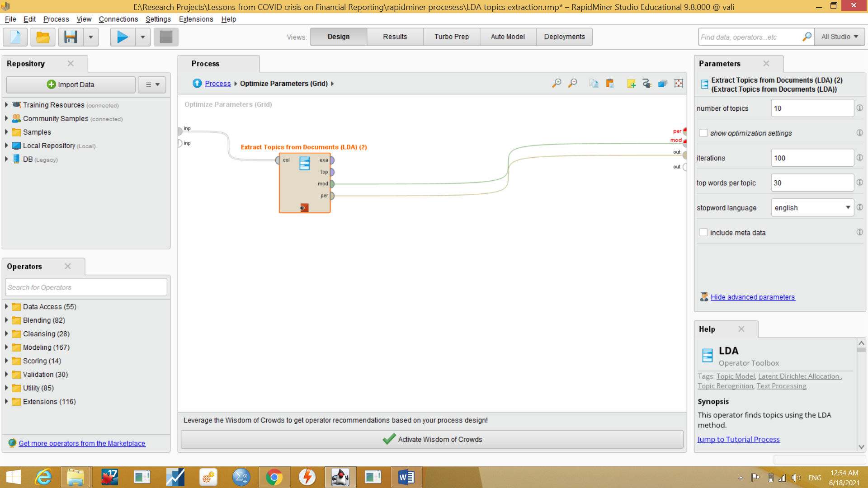The image size is (868, 488).
Task: Expand the Modeling operators folder
Action: click(7, 347)
